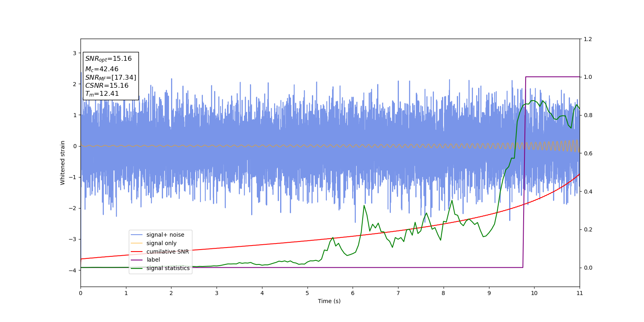Click the x-axis tick label 0
The height and width of the screenshot is (322, 644).
(x=80, y=293)
